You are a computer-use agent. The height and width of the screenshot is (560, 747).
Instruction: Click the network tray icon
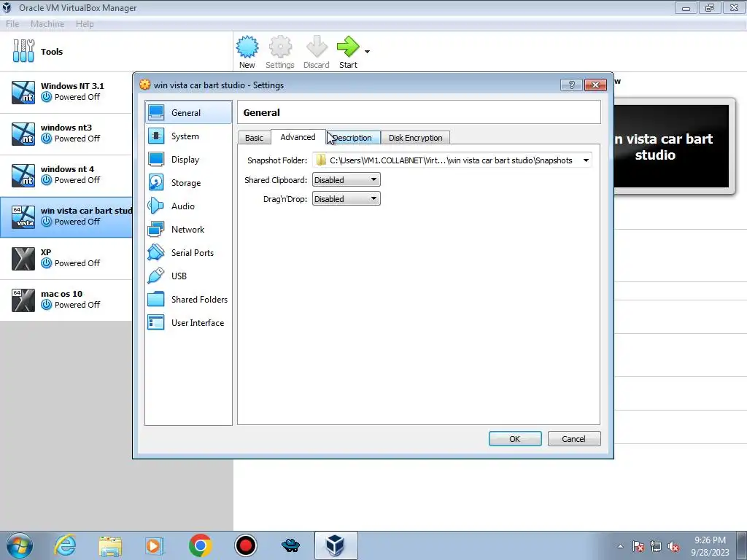(656, 547)
